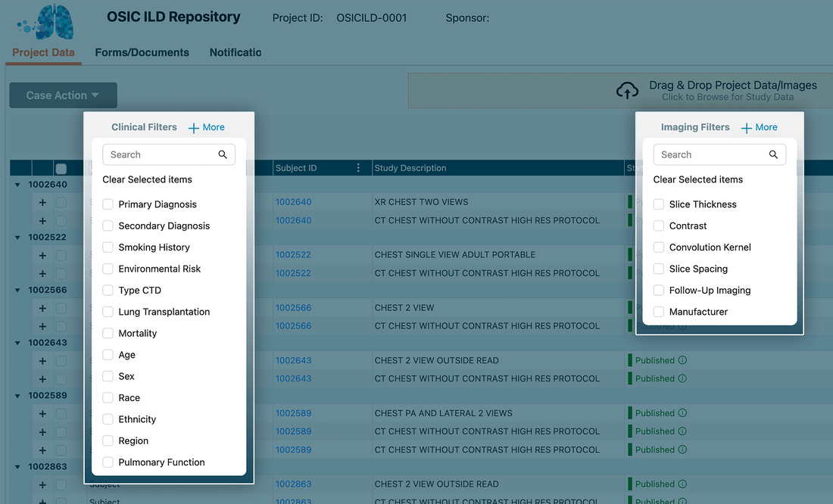833x504 pixels.
Task: Open the Project Data tab
Action: pyautogui.click(x=43, y=53)
